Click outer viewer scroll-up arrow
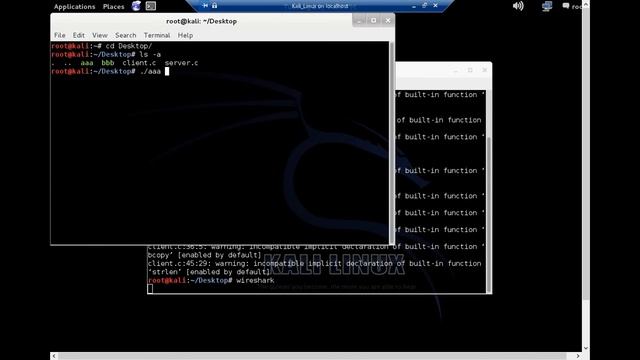Viewport: 640px width, 360px height. 586,4
